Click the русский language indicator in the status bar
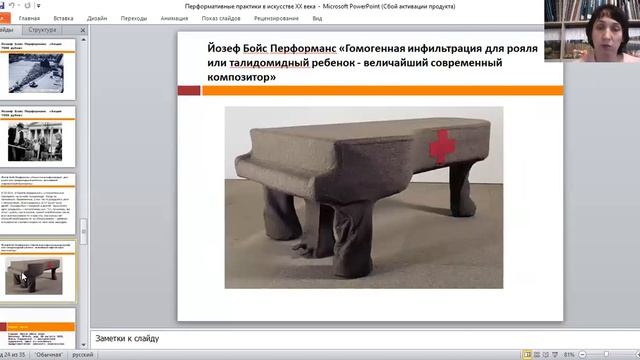The width and height of the screenshot is (640, 360). [82, 355]
